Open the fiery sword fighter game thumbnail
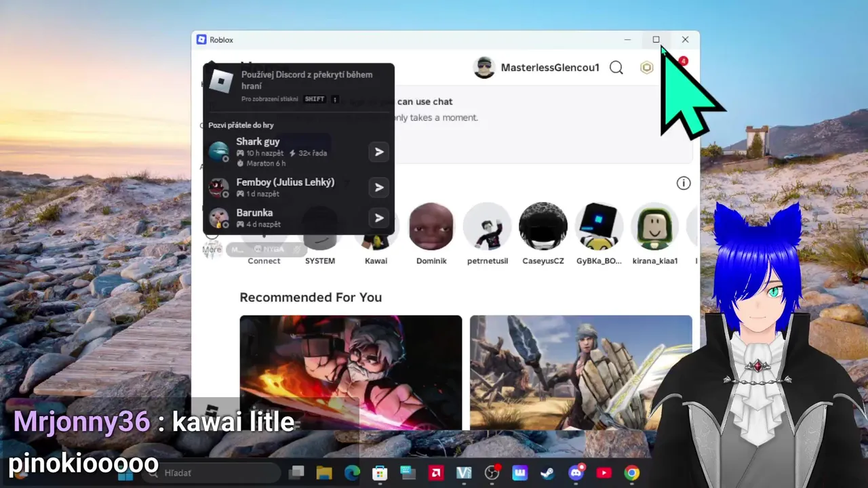Viewport: 868px width, 488px height. pos(351,373)
